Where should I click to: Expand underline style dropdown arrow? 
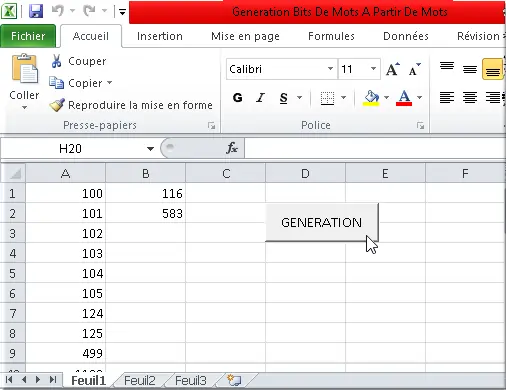pos(300,98)
